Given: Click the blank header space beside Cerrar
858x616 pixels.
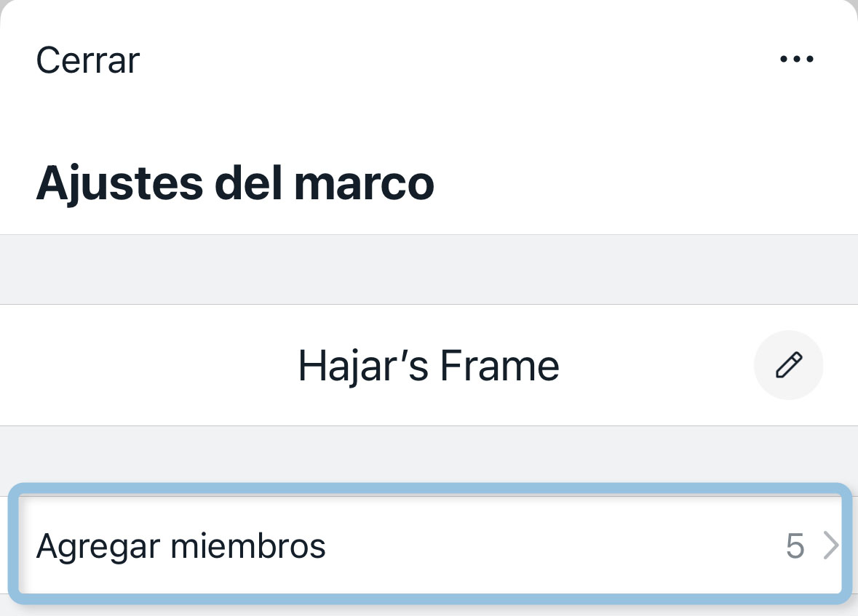Looking at the screenshot, I should pos(437,60).
